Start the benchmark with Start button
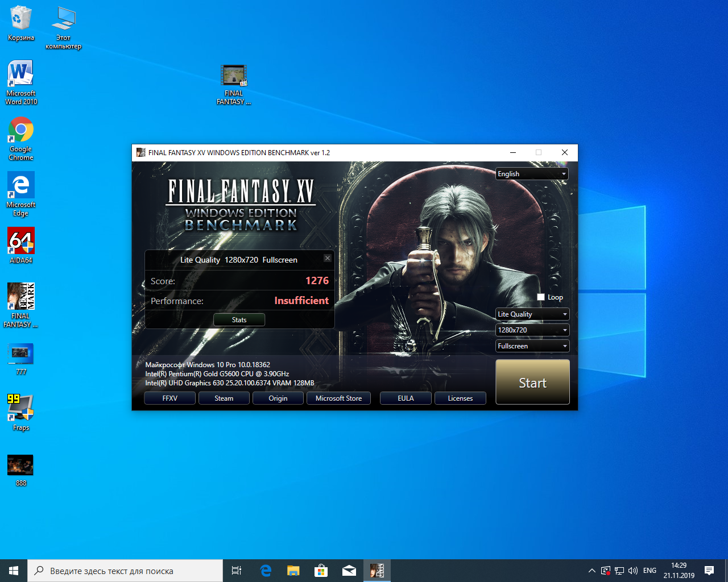This screenshot has height=582, width=728. [532, 383]
